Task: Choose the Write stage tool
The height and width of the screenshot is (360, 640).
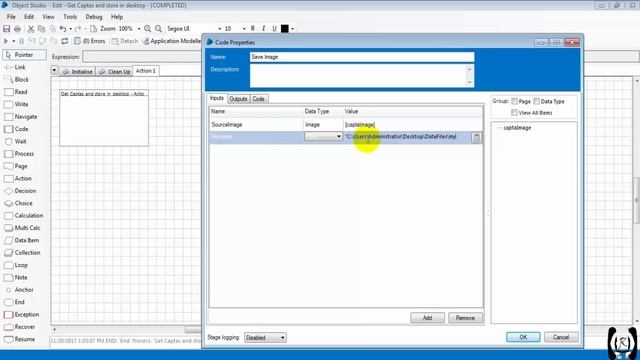Action: tap(17, 104)
